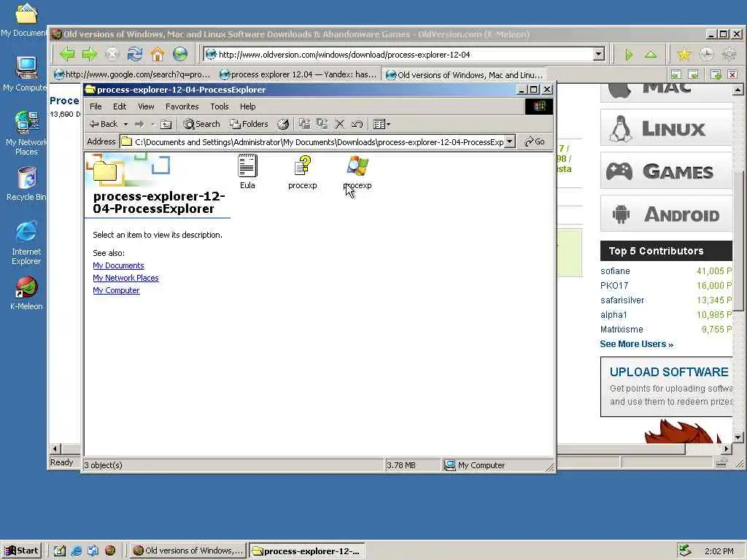Launch Internet Explorer from quick launch
747x560 pixels.
76,551
